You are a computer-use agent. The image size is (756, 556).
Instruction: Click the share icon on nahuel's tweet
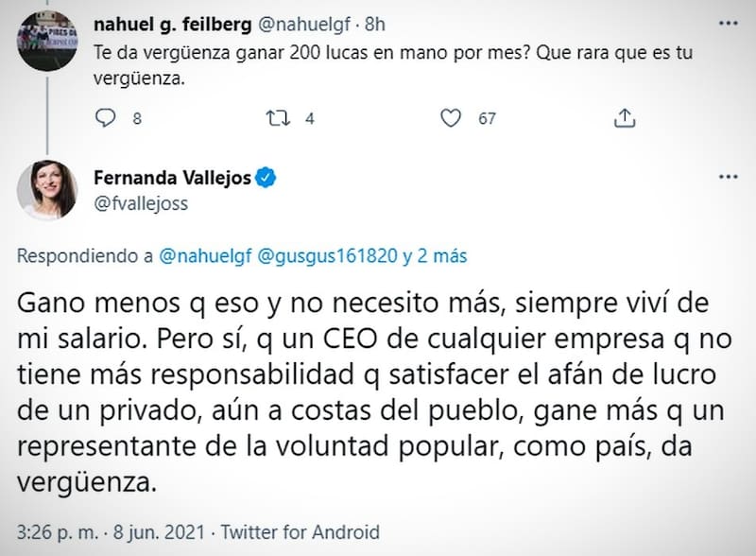click(624, 118)
